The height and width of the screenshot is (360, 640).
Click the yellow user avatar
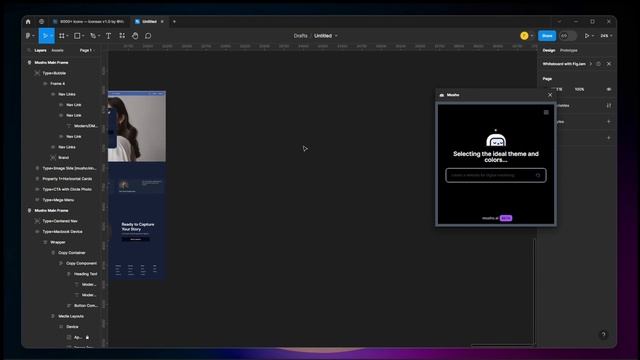click(x=524, y=36)
